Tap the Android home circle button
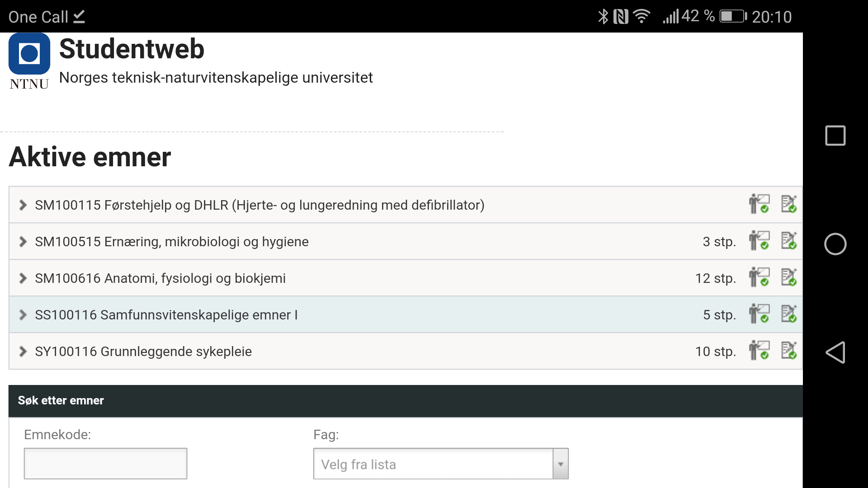Screen dimensions: 868x488 pos(835,244)
